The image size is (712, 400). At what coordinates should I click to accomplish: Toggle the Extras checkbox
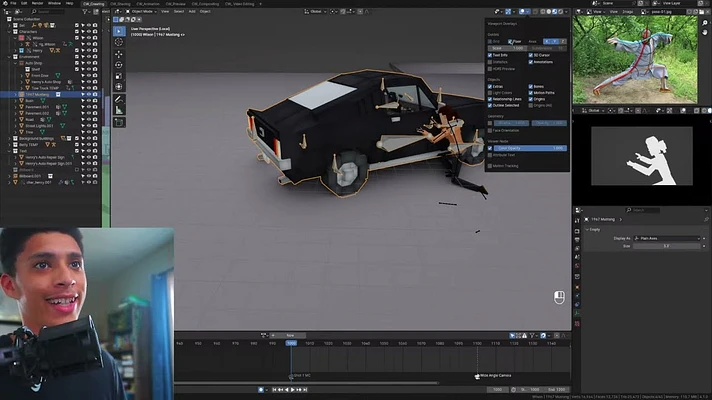[x=490, y=86]
